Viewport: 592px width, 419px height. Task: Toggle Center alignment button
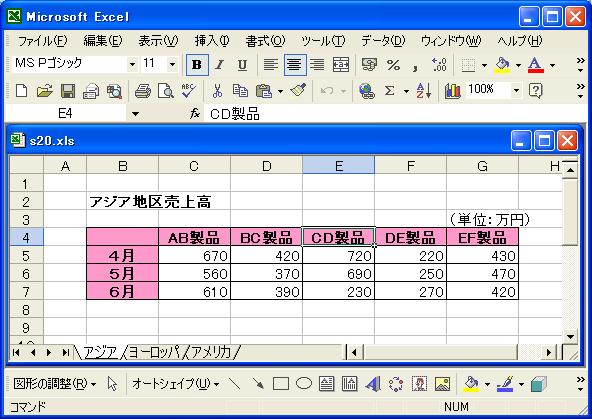[x=294, y=65]
